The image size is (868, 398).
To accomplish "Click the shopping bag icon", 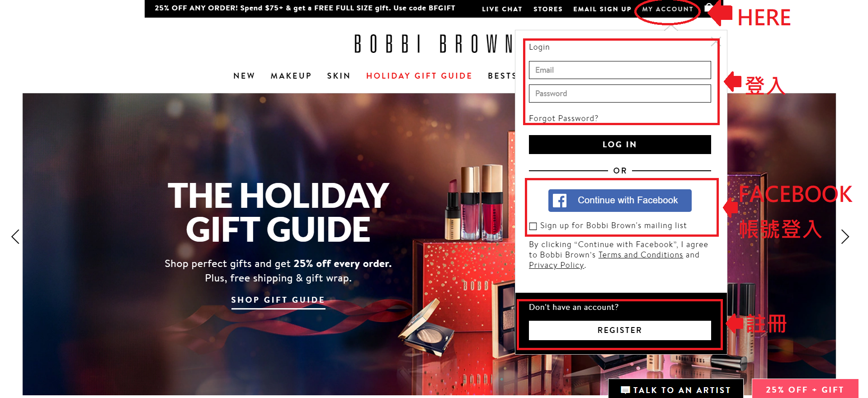I will point(708,7).
